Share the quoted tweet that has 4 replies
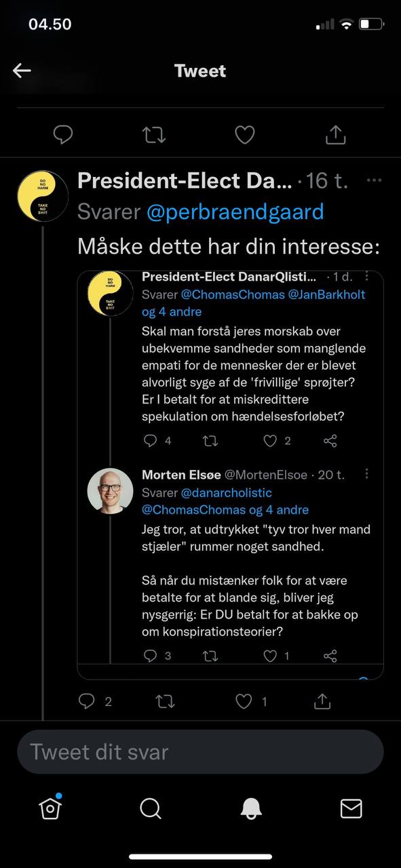Screen dimensions: 401x868 pyautogui.click(x=330, y=441)
